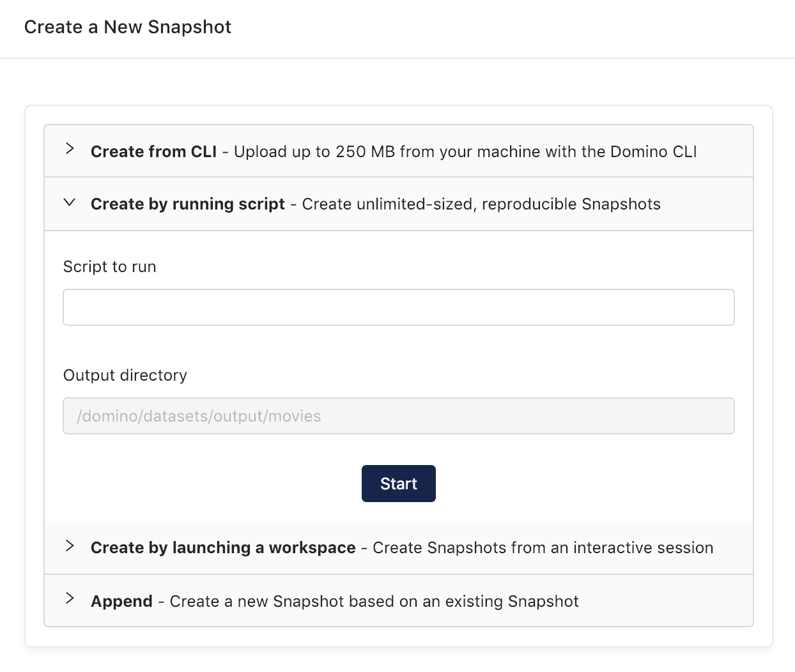
Task: Start the snapshot script run
Action: click(x=399, y=484)
